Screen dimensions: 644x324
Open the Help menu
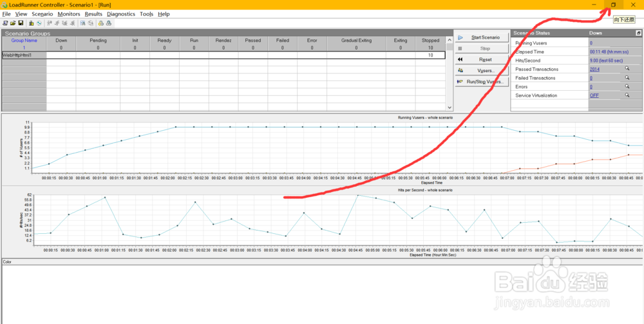pyautogui.click(x=164, y=14)
